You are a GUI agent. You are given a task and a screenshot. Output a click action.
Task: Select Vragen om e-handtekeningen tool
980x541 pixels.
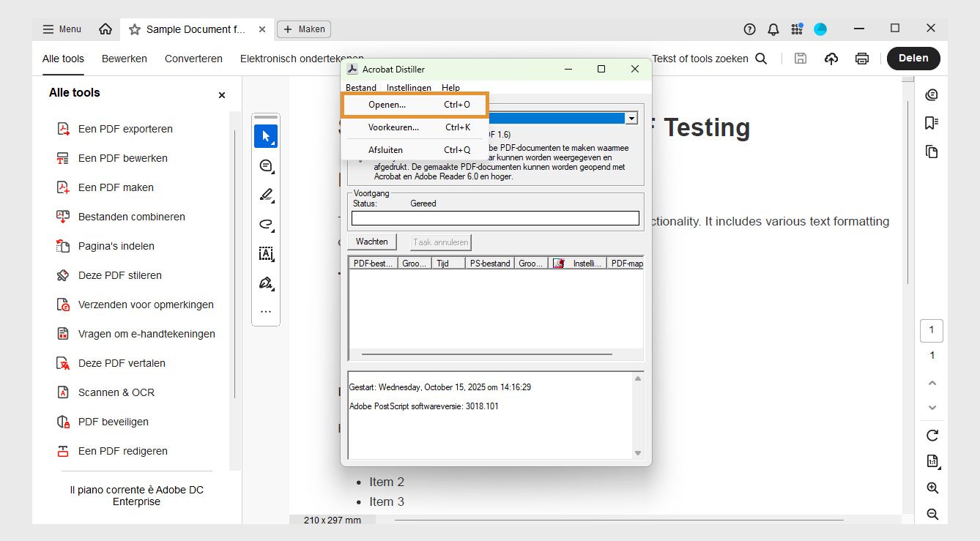[x=146, y=334]
